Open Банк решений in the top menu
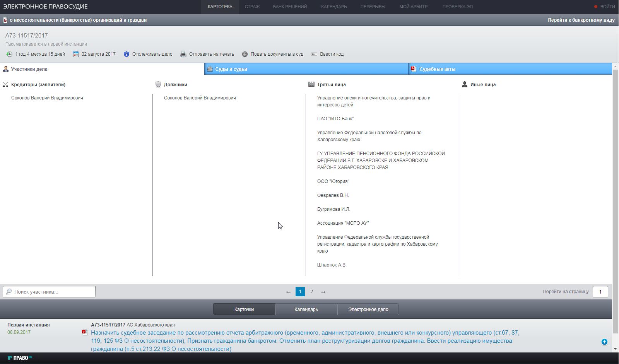This screenshot has height=364, width=619. click(290, 7)
